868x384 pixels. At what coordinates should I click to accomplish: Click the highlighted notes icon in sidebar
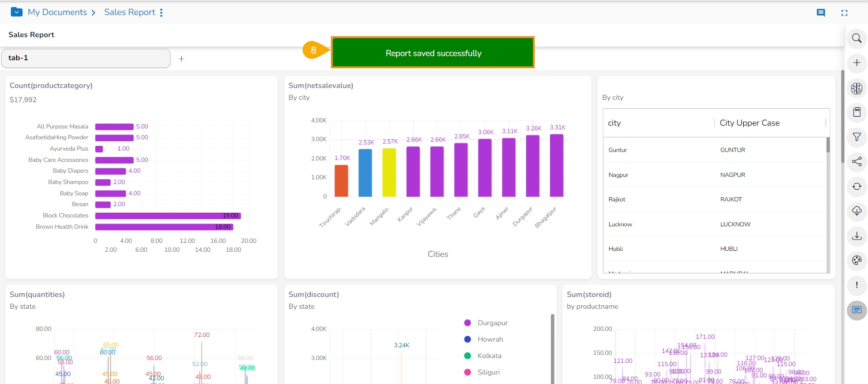pos(857,310)
